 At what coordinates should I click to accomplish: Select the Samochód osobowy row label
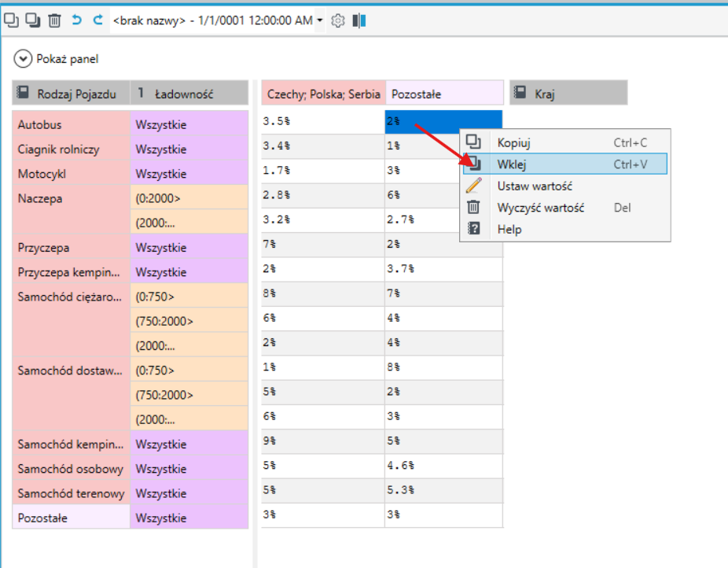click(x=71, y=469)
